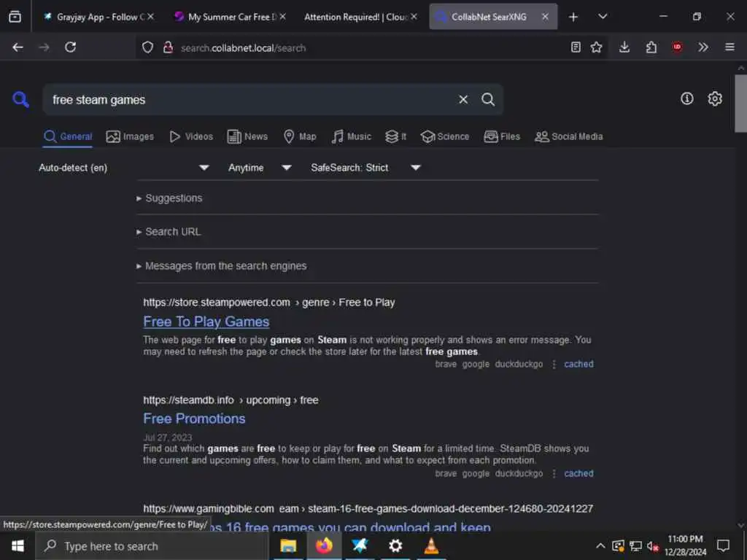Bookmark this page with the star

coord(596,47)
